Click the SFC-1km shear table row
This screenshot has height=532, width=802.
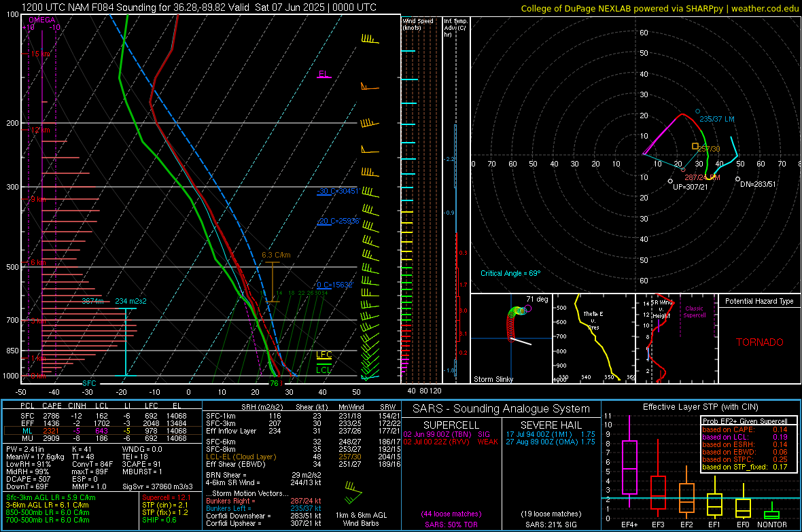click(303, 416)
